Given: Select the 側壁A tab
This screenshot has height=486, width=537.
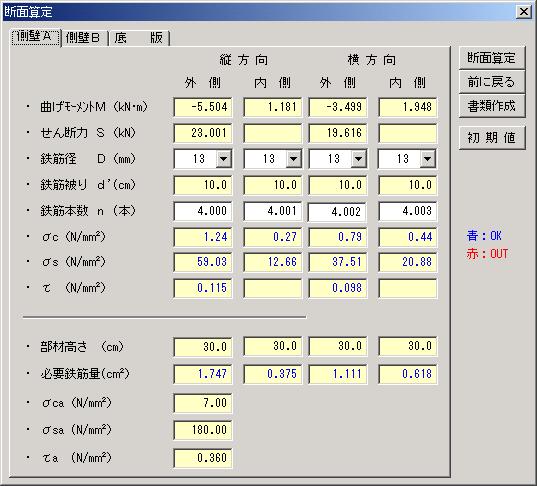Looking at the screenshot, I should [36, 37].
